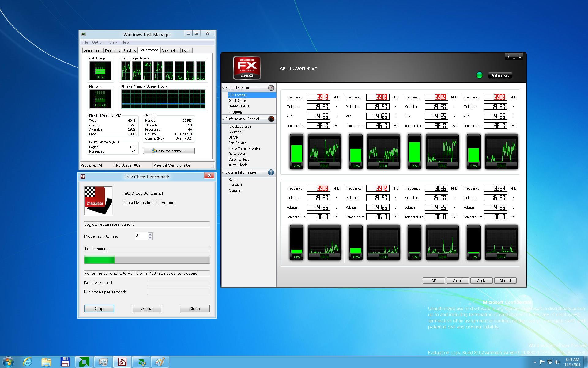The width and height of the screenshot is (588, 368).
Task: Open Auto Clock in the sidebar
Action: click(x=237, y=165)
